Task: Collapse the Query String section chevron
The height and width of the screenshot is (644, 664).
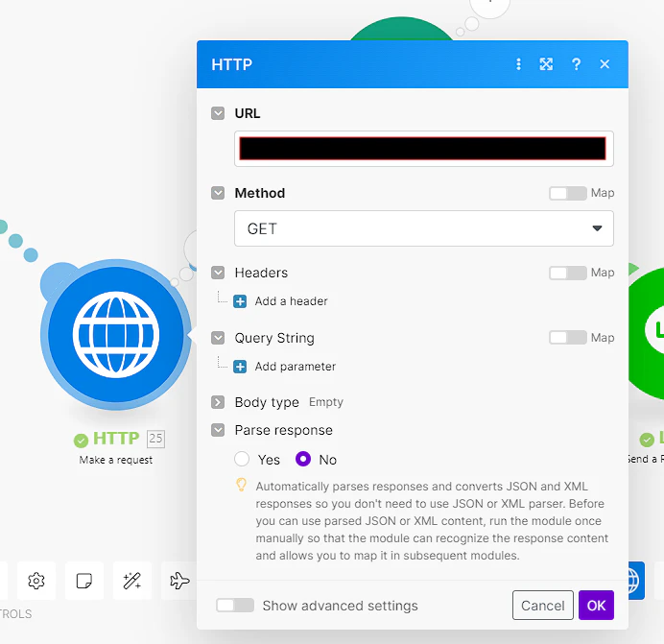Action: (x=218, y=338)
